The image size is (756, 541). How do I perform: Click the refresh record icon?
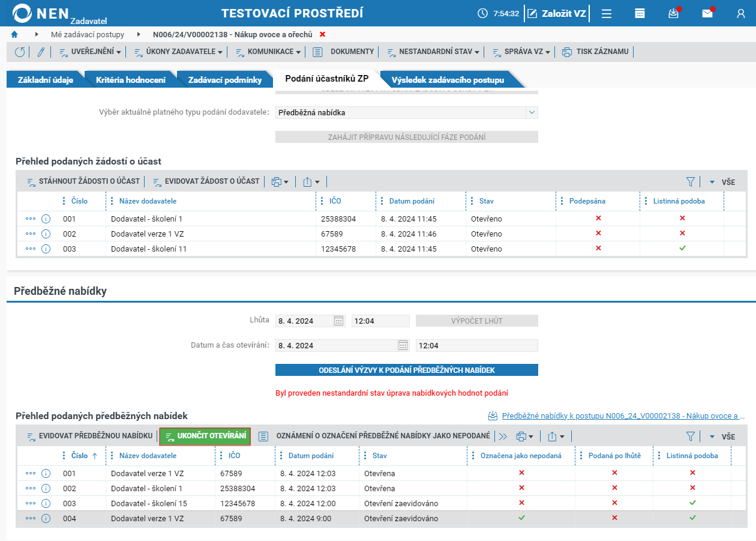(20, 52)
